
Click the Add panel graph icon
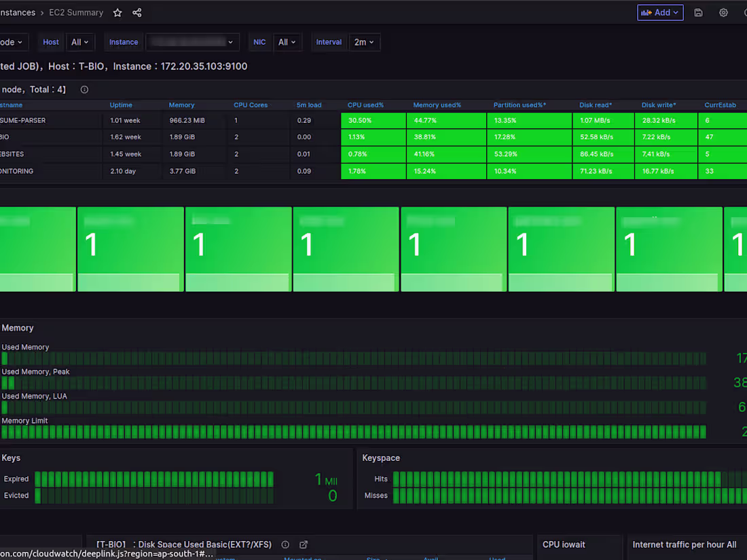tap(646, 12)
